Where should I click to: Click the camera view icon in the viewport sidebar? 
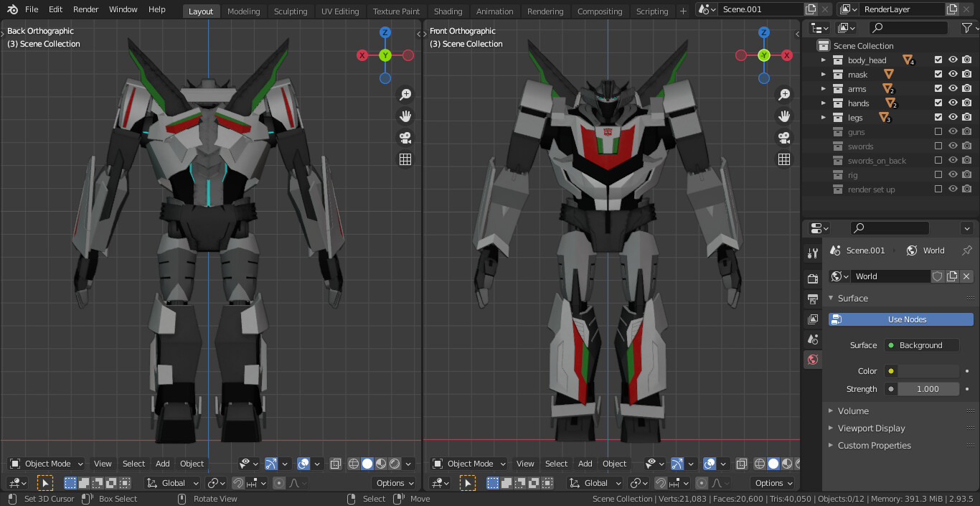click(405, 137)
